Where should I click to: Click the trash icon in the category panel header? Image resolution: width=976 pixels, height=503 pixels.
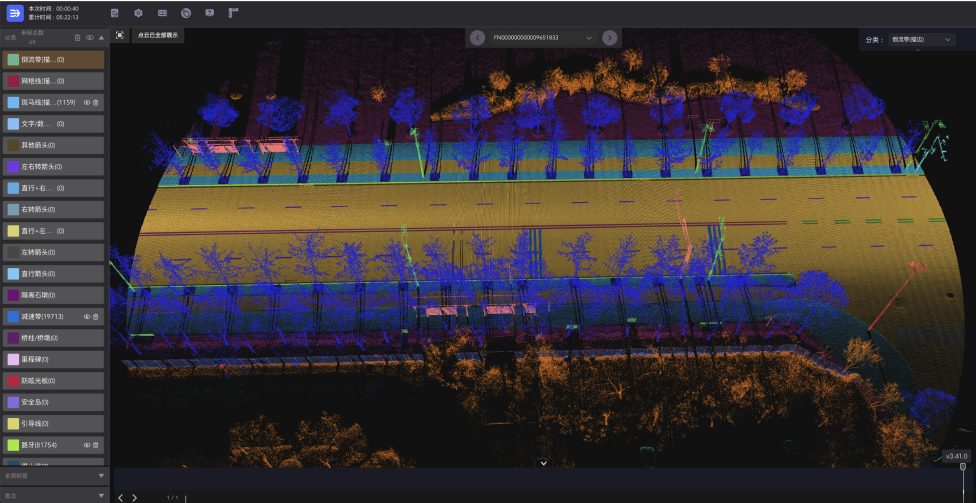point(78,38)
